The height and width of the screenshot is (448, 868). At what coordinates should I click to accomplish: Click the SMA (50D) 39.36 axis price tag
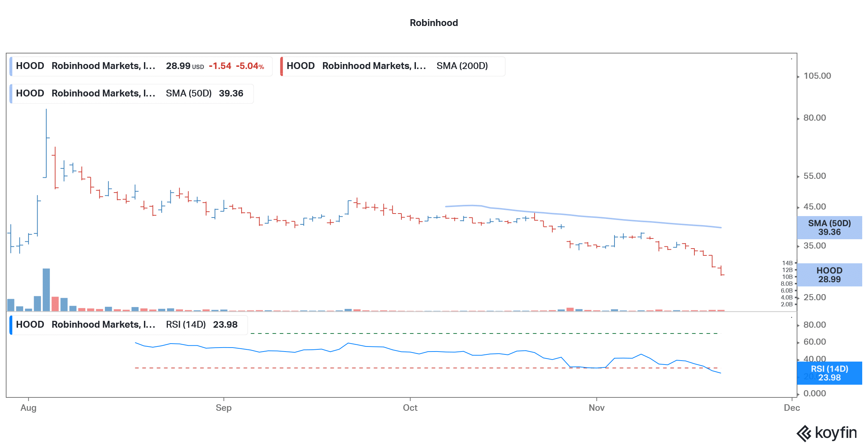point(829,228)
